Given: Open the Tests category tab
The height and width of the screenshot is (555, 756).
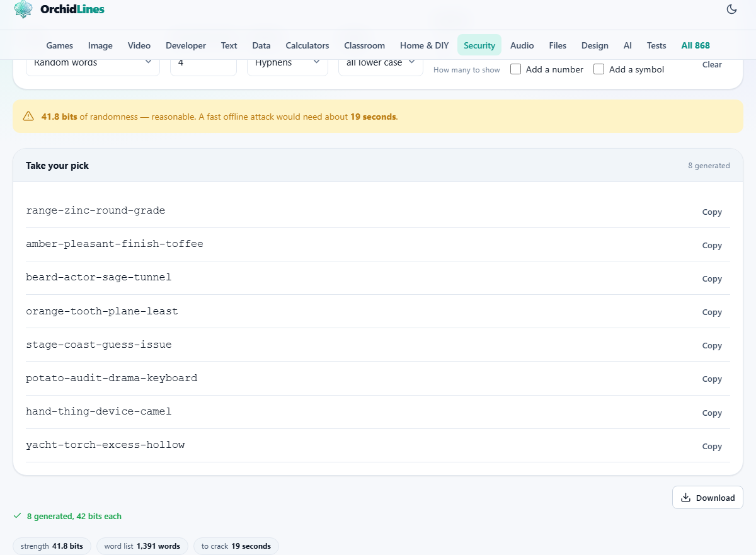Looking at the screenshot, I should pos(656,45).
